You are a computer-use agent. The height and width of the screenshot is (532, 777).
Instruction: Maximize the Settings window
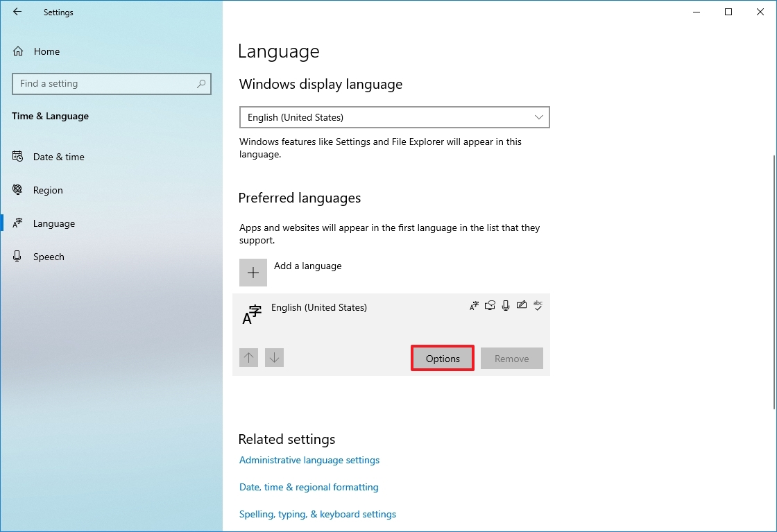(728, 12)
